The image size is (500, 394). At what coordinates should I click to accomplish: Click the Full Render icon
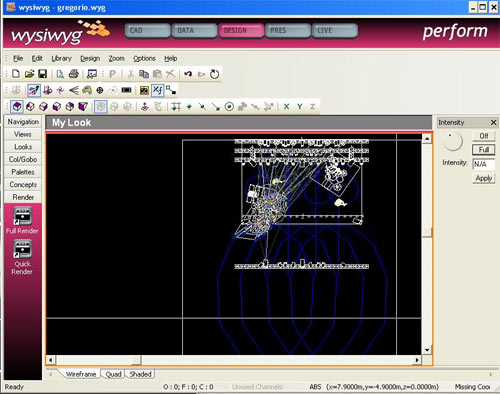click(22, 220)
